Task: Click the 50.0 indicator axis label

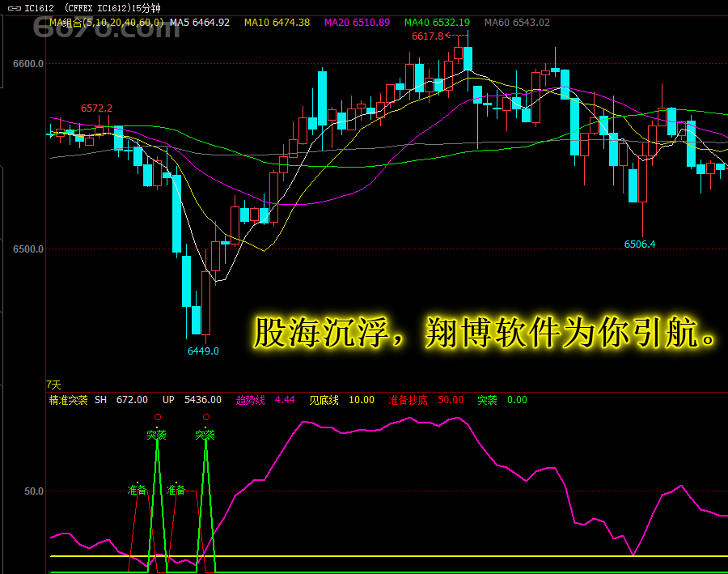Action: tap(33, 491)
